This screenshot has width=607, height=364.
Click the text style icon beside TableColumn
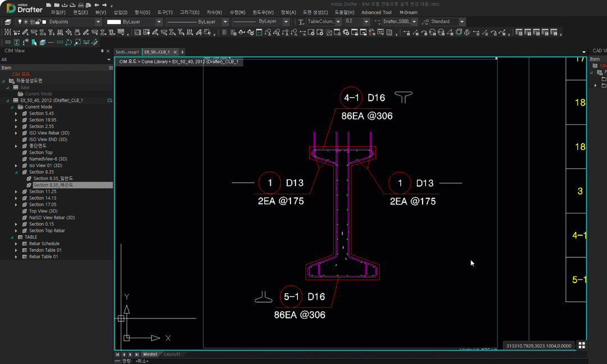pyautogui.click(x=301, y=22)
